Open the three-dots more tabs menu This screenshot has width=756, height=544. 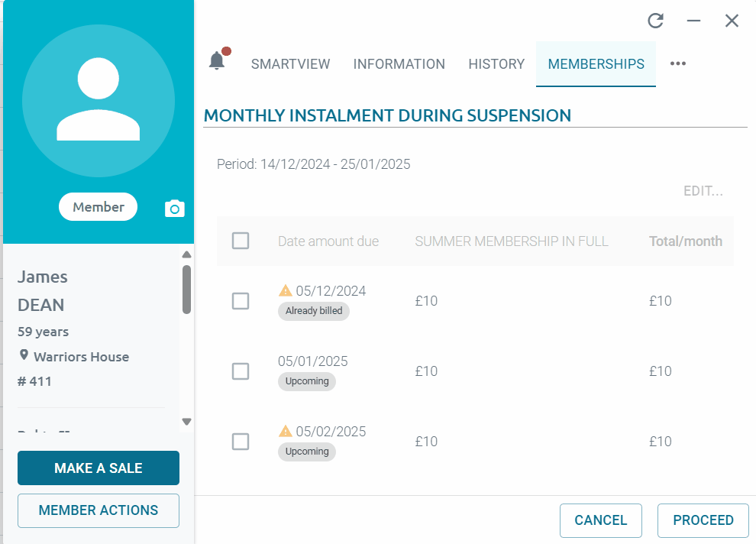[x=677, y=64]
